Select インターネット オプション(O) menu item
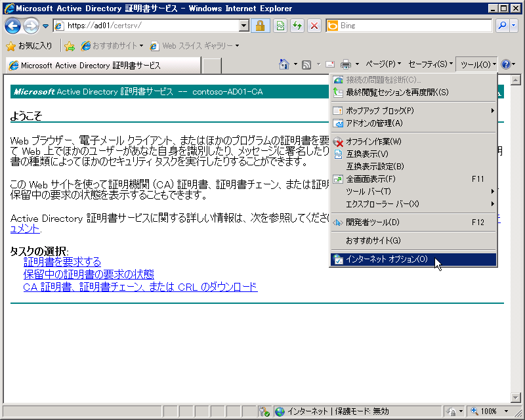The image size is (525, 420). point(413,259)
